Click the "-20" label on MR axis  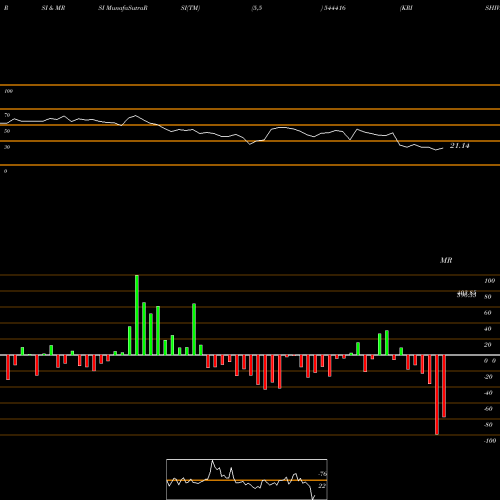[x=488, y=377]
